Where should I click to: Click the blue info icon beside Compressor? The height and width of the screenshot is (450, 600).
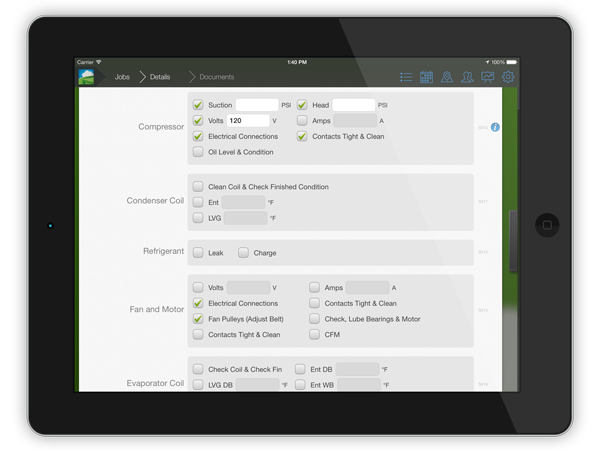495,127
